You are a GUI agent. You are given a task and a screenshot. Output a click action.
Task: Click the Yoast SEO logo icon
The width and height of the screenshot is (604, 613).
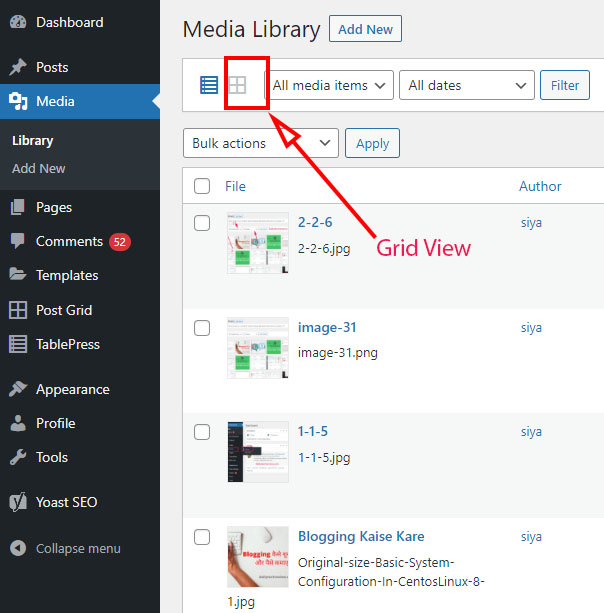tap(18, 502)
